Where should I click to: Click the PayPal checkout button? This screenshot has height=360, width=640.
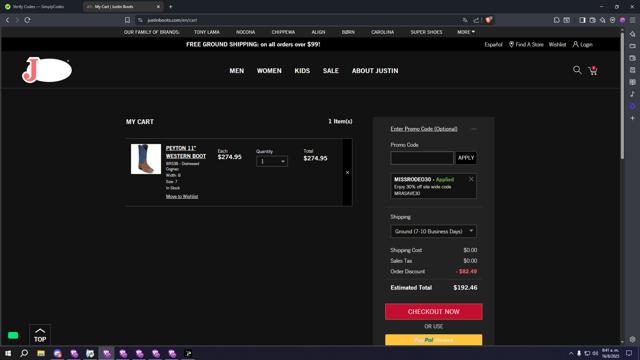pos(433,340)
